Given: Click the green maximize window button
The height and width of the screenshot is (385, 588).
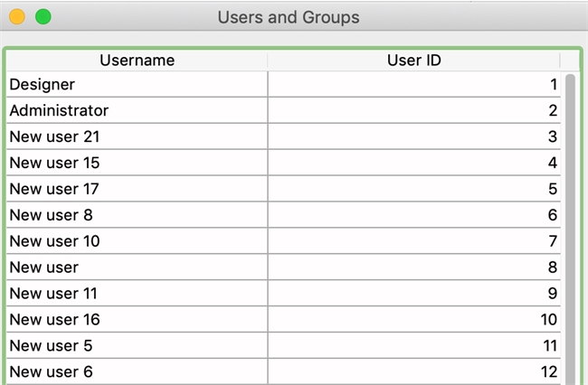Looking at the screenshot, I should click(x=43, y=17).
